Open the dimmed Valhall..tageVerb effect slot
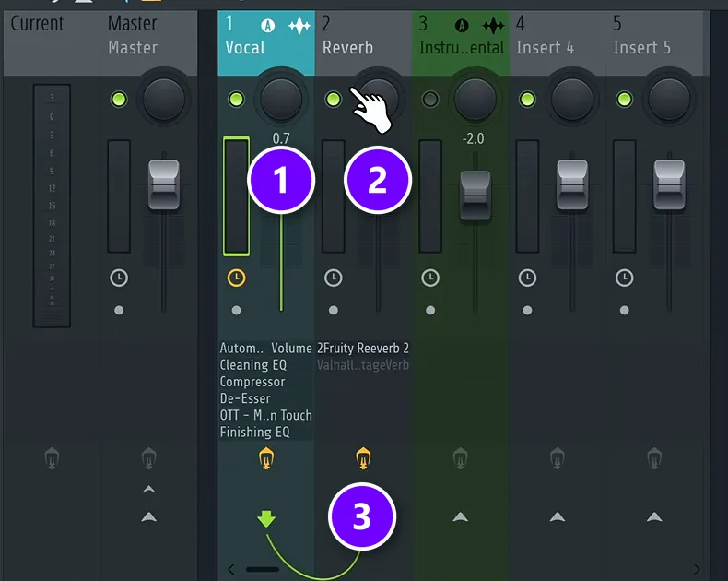 coord(363,365)
